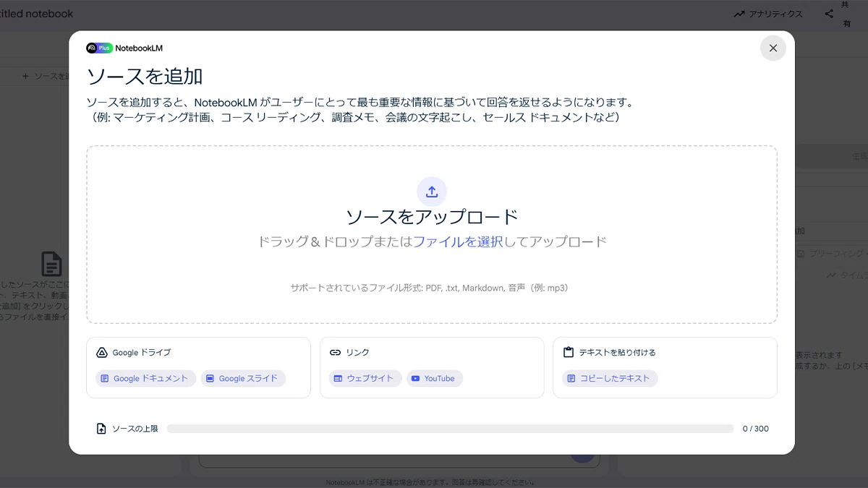Open アナリティクス in the background notebook

pos(768,14)
